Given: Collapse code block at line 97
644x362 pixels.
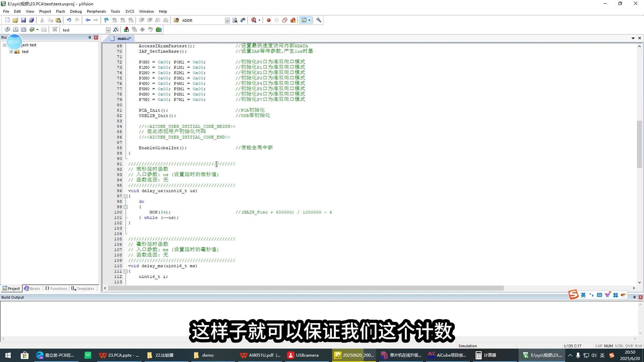Looking at the screenshot, I should click(x=125, y=196).
